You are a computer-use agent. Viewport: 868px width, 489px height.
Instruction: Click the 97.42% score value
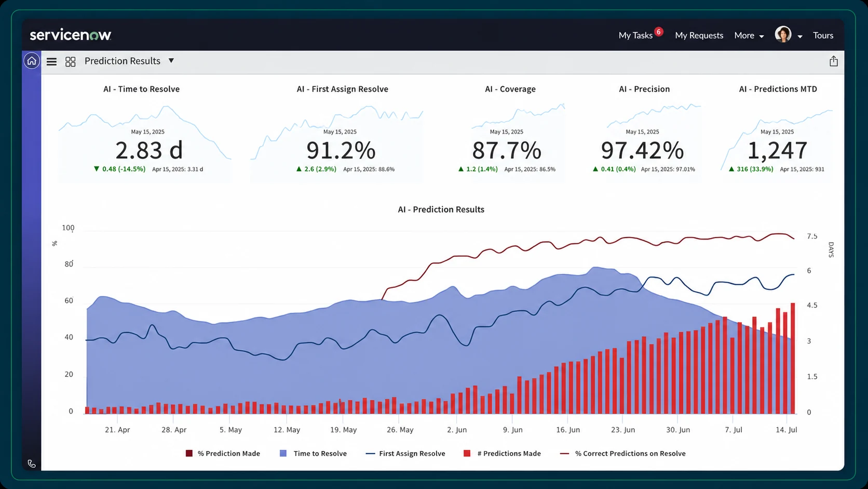642,151
